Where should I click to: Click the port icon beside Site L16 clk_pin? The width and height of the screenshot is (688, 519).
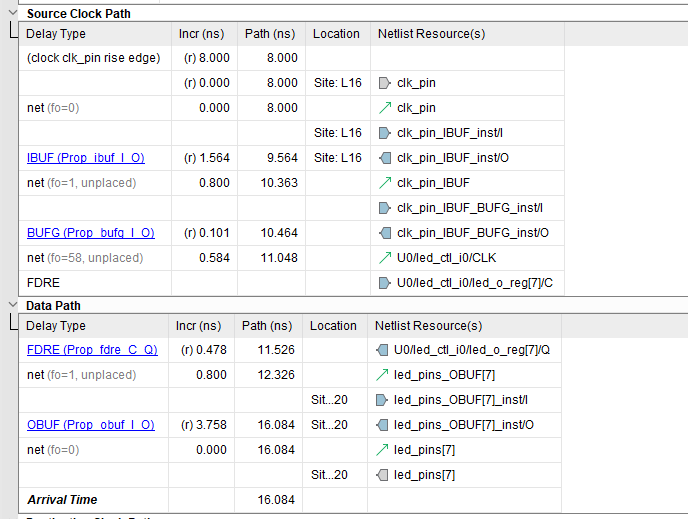pyautogui.click(x=384, y=83)
